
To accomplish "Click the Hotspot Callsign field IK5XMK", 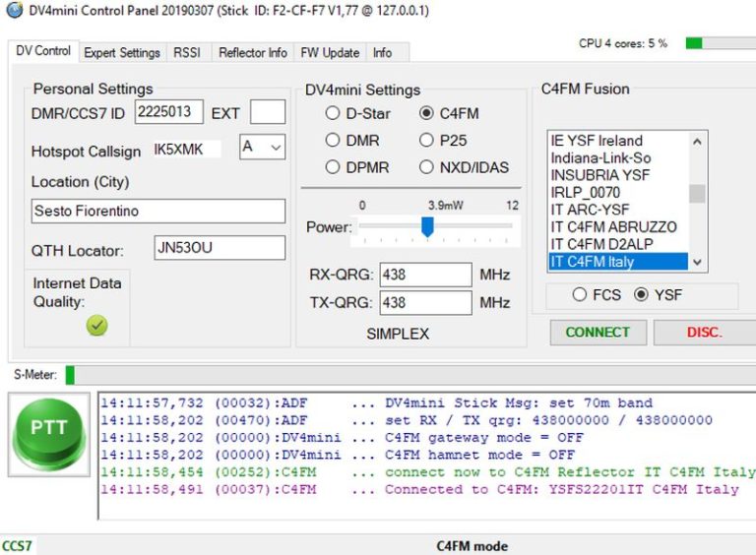I will tap(187, 150).
